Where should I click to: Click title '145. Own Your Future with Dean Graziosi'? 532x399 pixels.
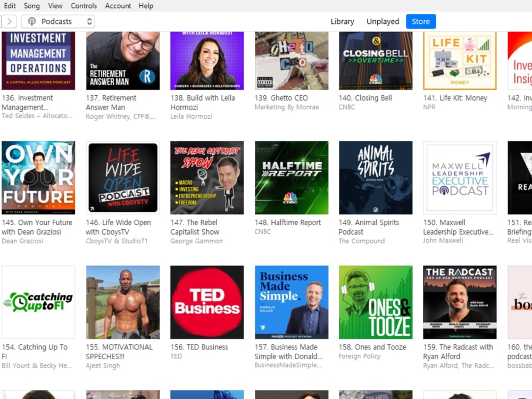point(37,227)
